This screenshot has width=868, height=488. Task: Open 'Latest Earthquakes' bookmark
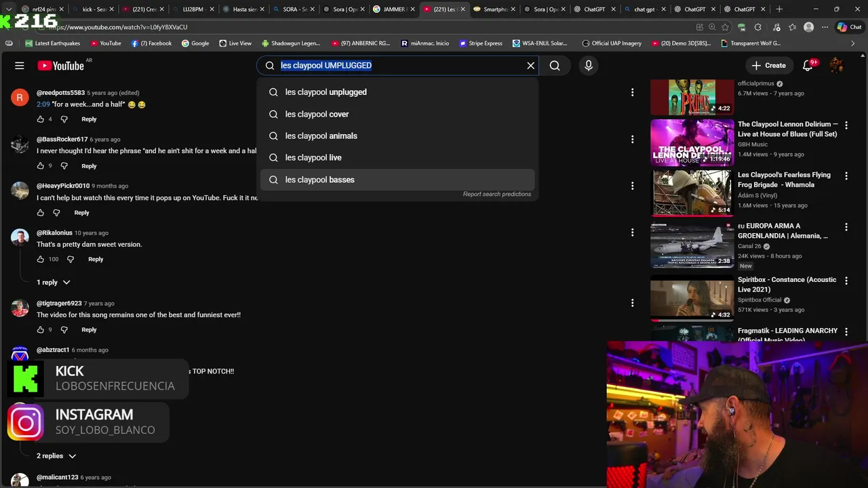point(52,43)
